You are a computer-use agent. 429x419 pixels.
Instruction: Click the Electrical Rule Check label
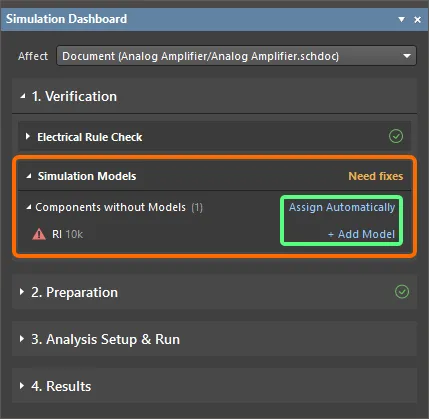pyautogui.click(x=90, y=137)
